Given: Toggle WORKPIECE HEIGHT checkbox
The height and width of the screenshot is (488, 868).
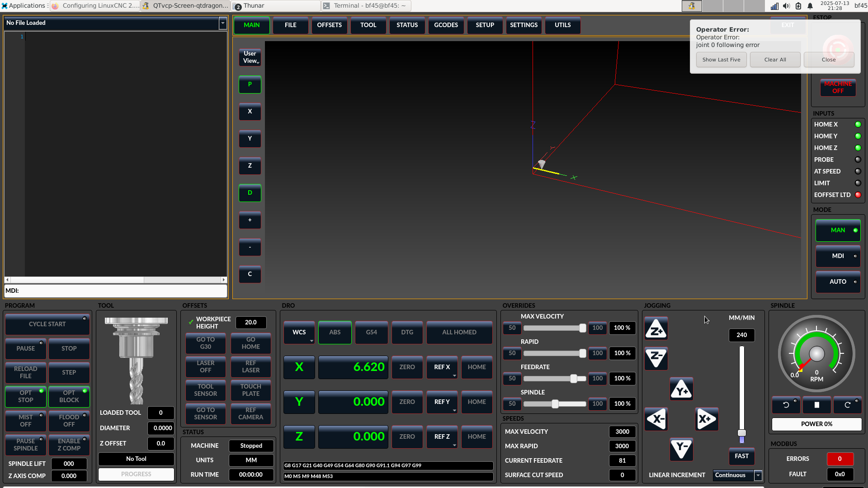Looking at the screenshot, I should click(x=191, y=323).
